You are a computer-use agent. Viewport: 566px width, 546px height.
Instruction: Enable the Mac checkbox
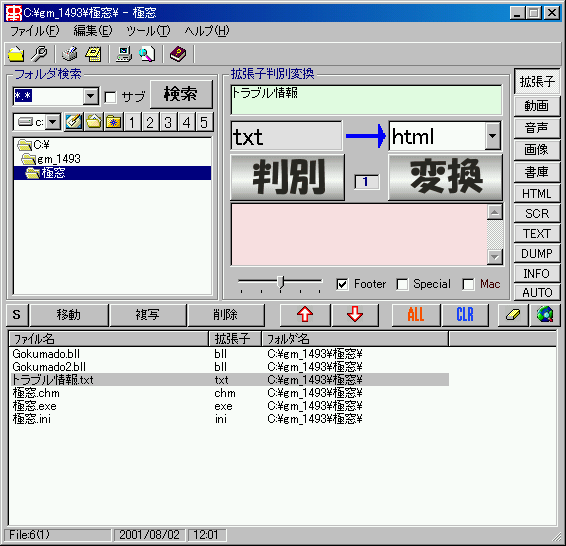click(468, 284)
